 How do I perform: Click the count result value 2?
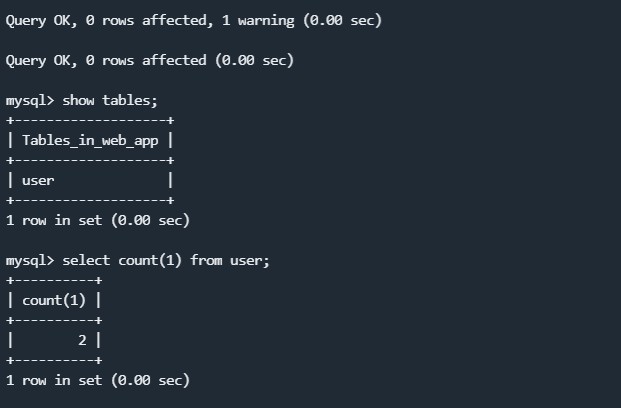[x=82, y=340]
